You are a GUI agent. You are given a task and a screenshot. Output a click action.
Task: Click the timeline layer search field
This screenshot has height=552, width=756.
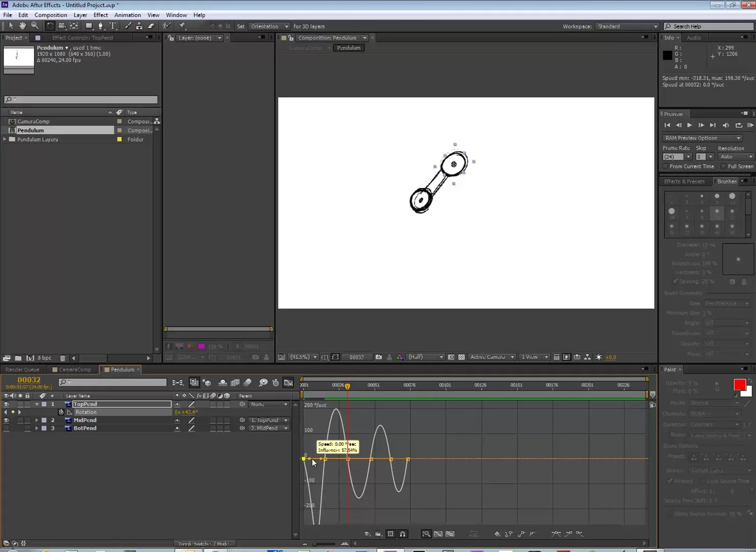(x=112, y=382)
